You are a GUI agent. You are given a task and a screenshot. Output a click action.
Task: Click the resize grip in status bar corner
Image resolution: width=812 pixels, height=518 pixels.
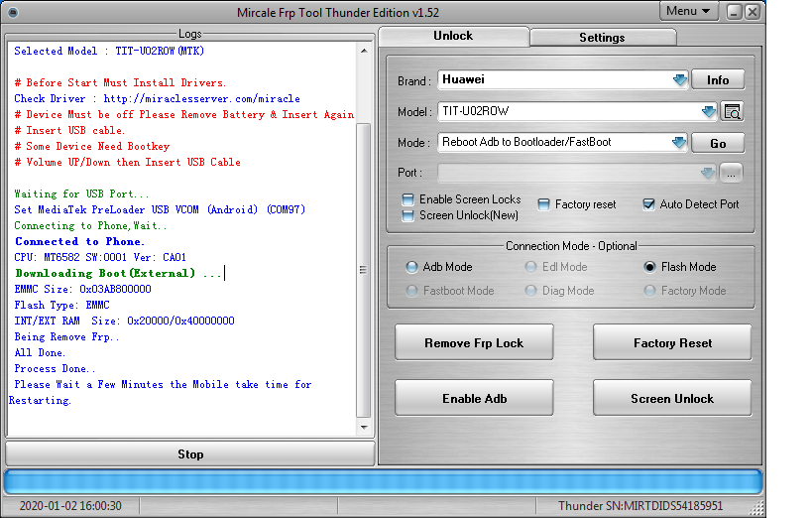tap(756, 508)
